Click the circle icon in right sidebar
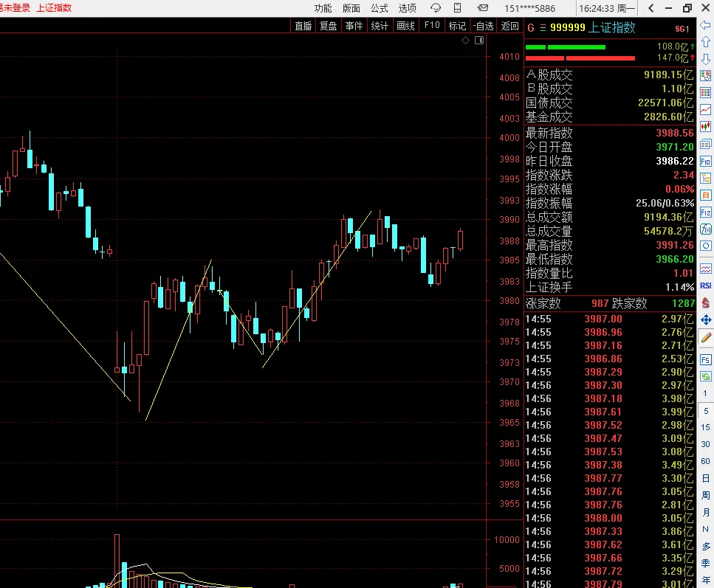This screenshot has width=714, height=588. pyautogui.click(x=706, y=246)
